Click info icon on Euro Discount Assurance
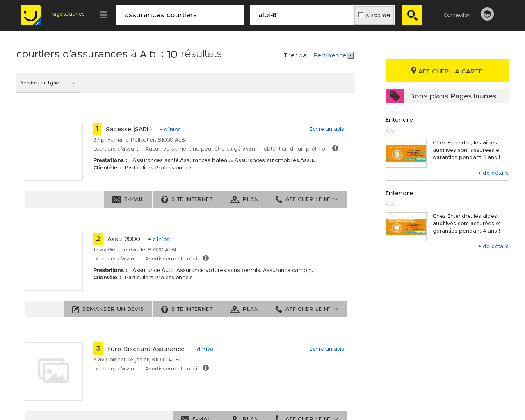Viewport: 525px width, 420px height. pos(206,368)
